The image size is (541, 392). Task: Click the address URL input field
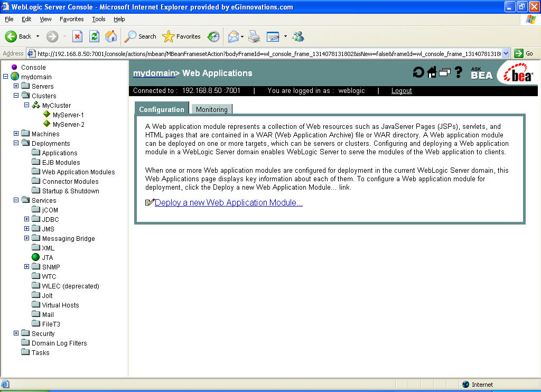(x=268, y=53)
